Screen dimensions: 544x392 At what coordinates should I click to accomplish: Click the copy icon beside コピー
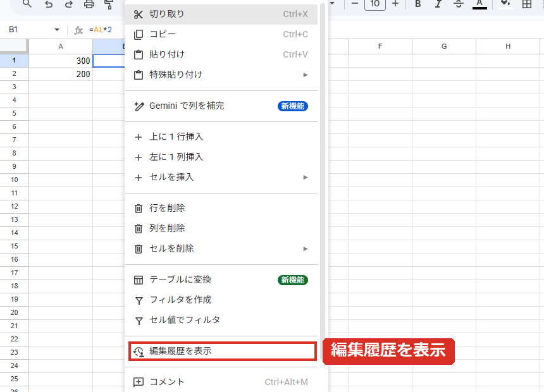pos(139,35)
